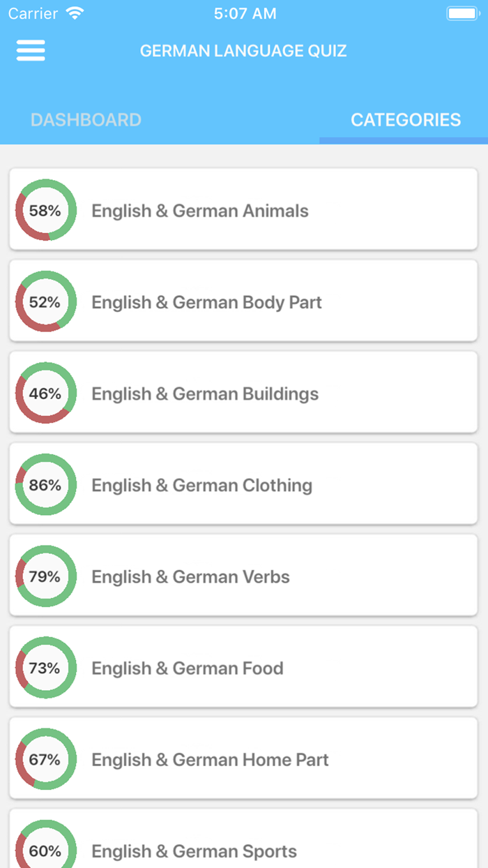Click the battery indicator in status bar
This screenshot has height=868, width=488.
point(463,12)
